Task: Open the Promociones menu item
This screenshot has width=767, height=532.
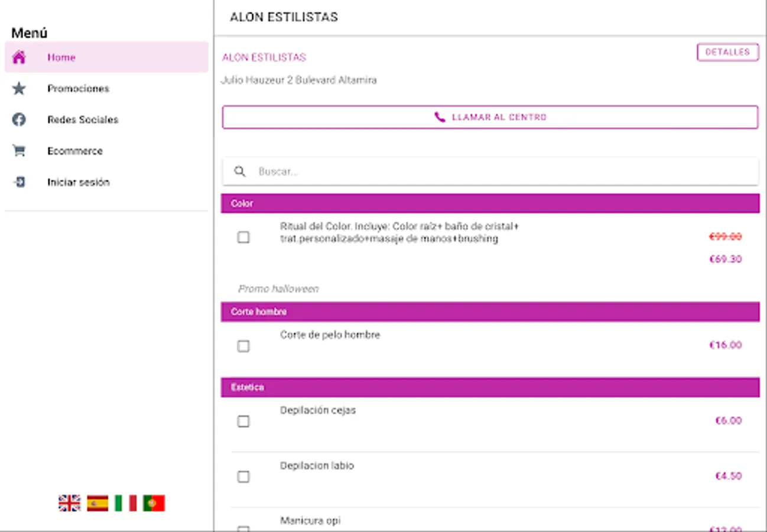Action: click(79, 89)
